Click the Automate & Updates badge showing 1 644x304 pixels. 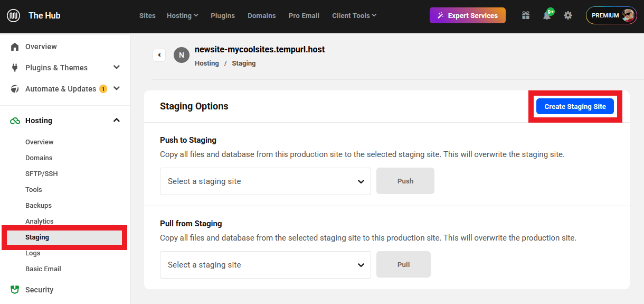[x=103, y=89]
